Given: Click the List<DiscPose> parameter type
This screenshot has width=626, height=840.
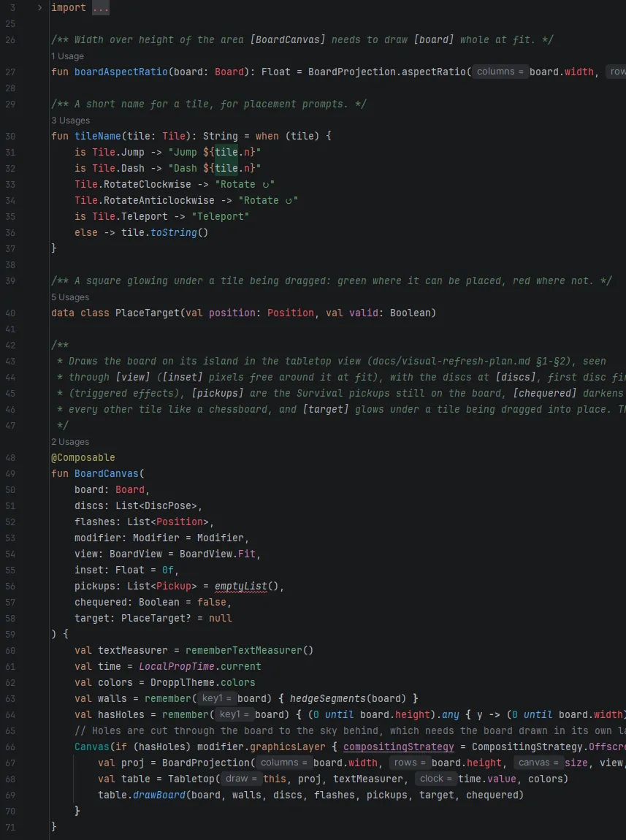Looking at the screenshot, I should (156, 505).
